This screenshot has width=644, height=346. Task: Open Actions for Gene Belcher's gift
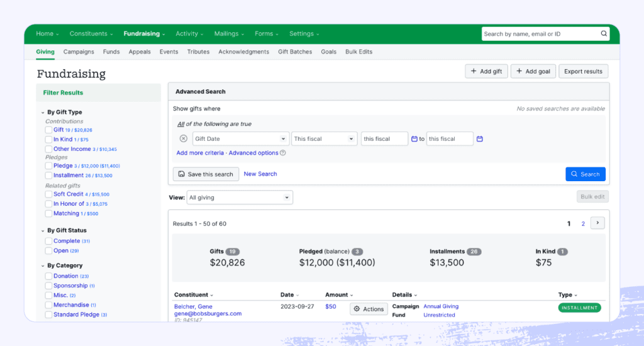(x=369, y=309)
